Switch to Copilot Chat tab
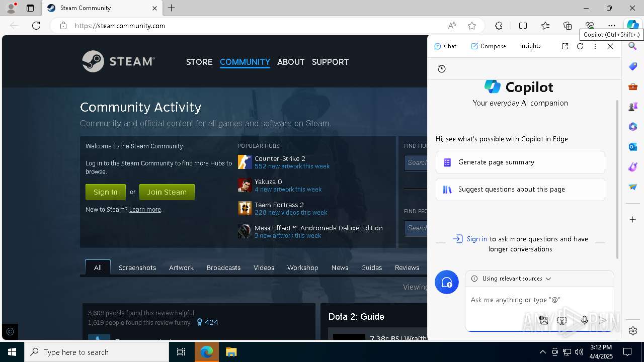Screen dimensions: 644x362 click(445, 46)
